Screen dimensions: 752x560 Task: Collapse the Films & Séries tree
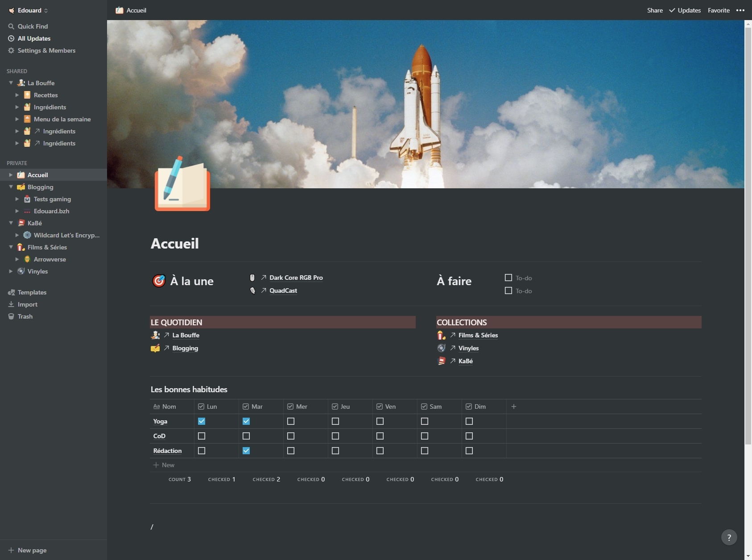click(11, 247)
